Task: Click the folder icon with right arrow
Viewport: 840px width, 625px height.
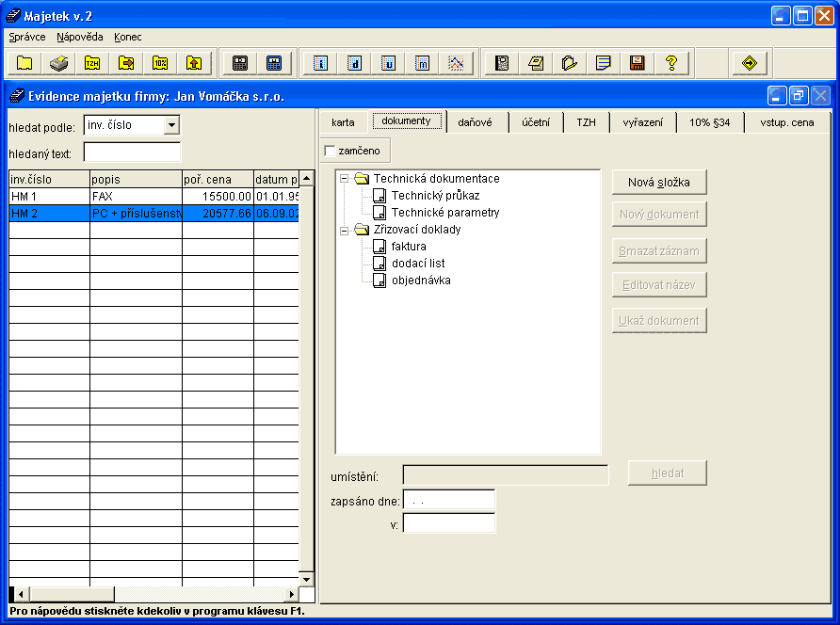Action: (126, 63)
